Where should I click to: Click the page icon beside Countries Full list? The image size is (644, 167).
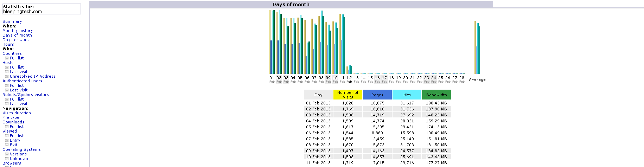pyautogui.click(x=7, y=58)
